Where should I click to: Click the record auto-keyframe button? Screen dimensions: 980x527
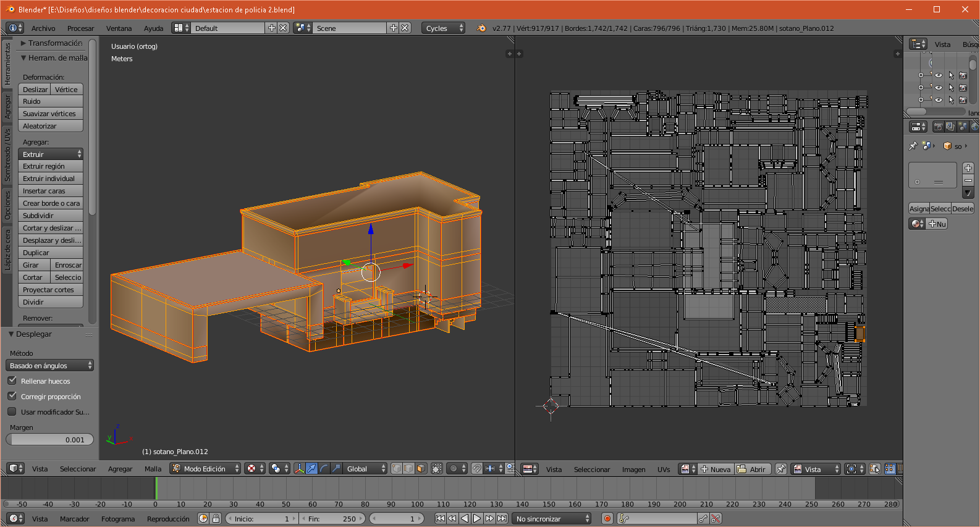607,519
